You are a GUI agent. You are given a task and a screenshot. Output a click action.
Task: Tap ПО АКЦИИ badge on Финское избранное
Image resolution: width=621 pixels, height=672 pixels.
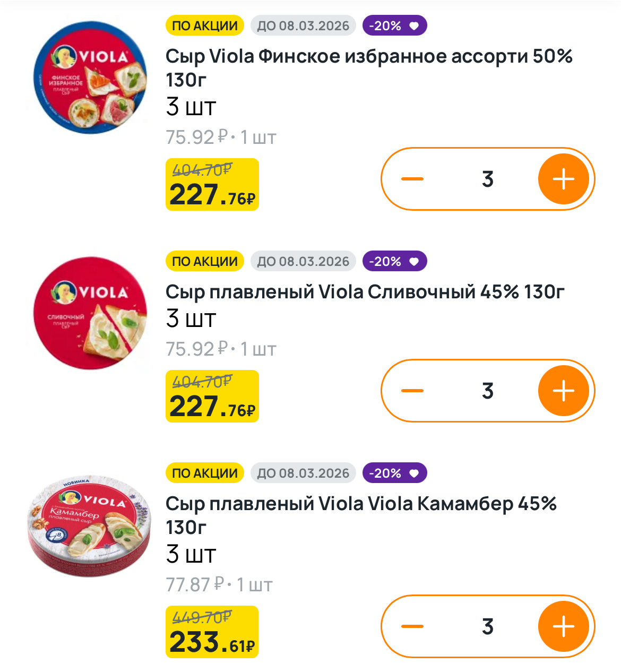click(x=205, y=26)
